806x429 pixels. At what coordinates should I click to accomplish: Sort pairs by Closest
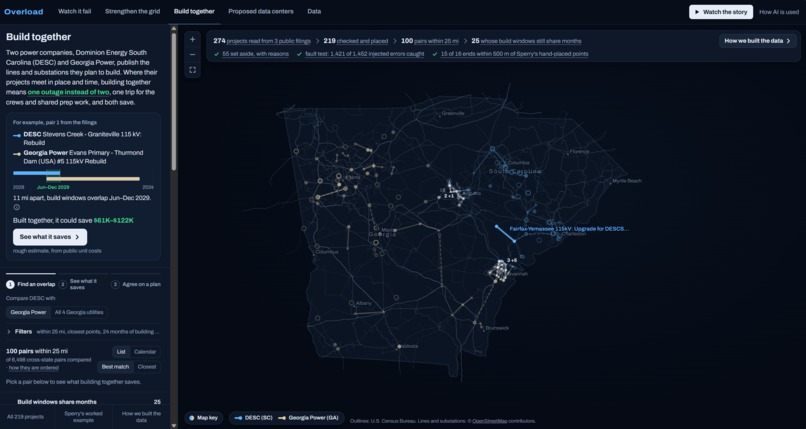coord(147,367)
